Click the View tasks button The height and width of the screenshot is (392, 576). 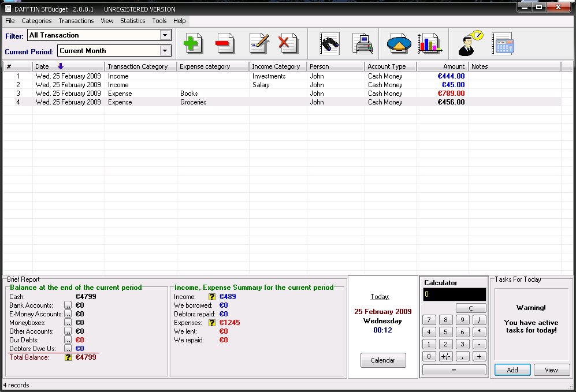point(551,370)
